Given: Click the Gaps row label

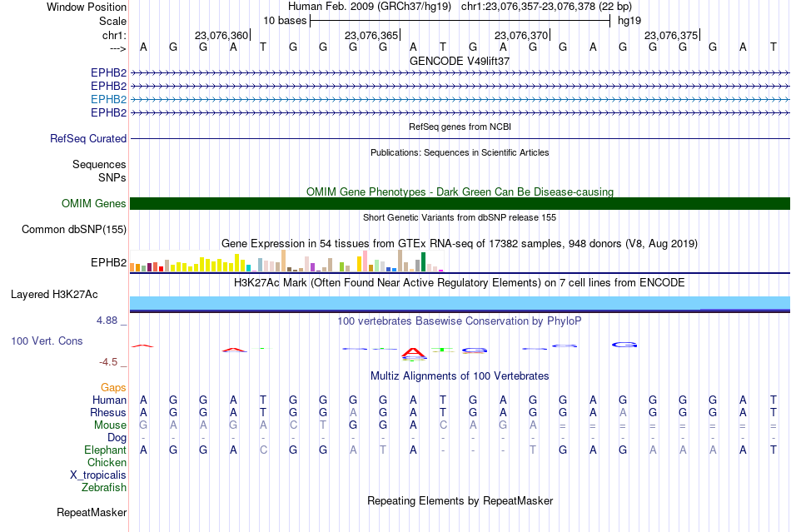Looking at the screenshot, I should pos(113,387).
